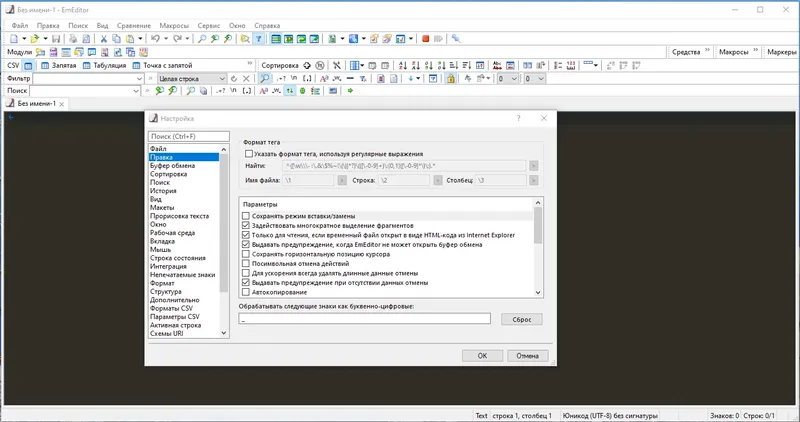Click the Undo arrow icon
Image resolution: width=800 pixels, height=422 pixels.
[x=156, y=39]
